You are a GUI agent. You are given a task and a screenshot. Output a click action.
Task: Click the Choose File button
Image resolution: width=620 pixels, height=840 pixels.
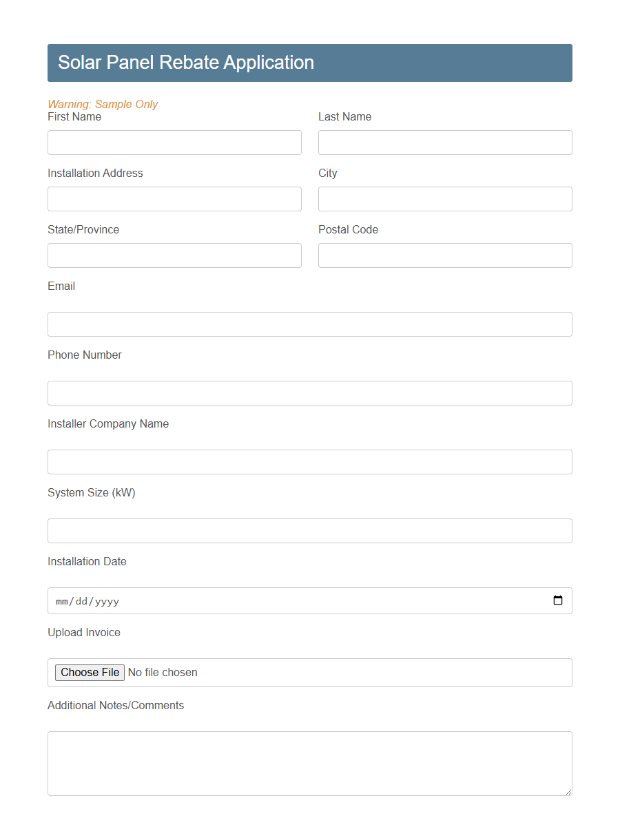coord(90,673)
